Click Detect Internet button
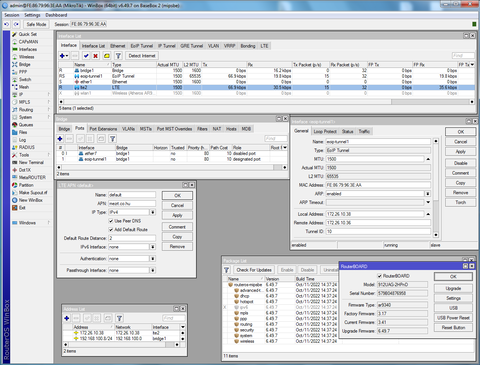 [x=142, y=56]
